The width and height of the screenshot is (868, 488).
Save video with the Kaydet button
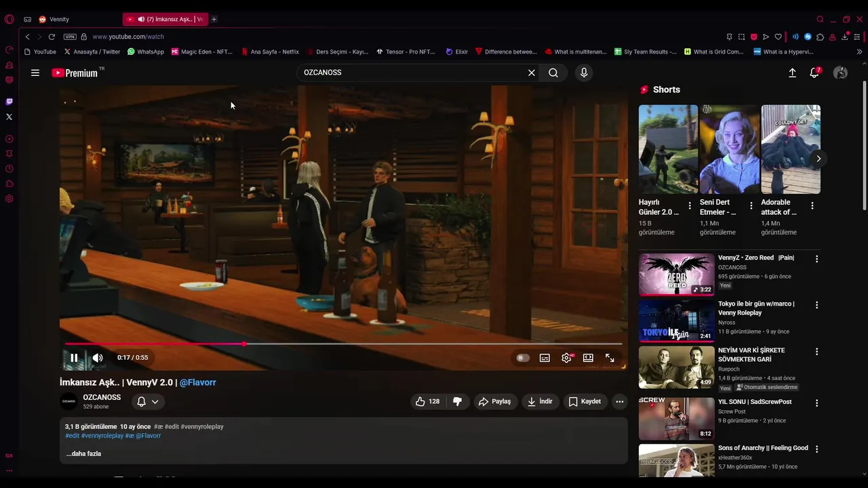pos(585,401)
